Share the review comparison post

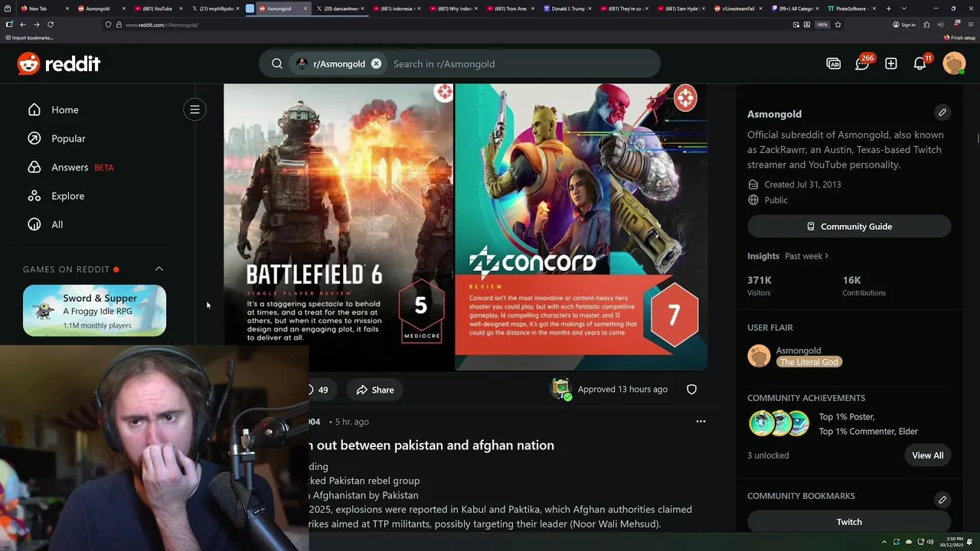374,390
